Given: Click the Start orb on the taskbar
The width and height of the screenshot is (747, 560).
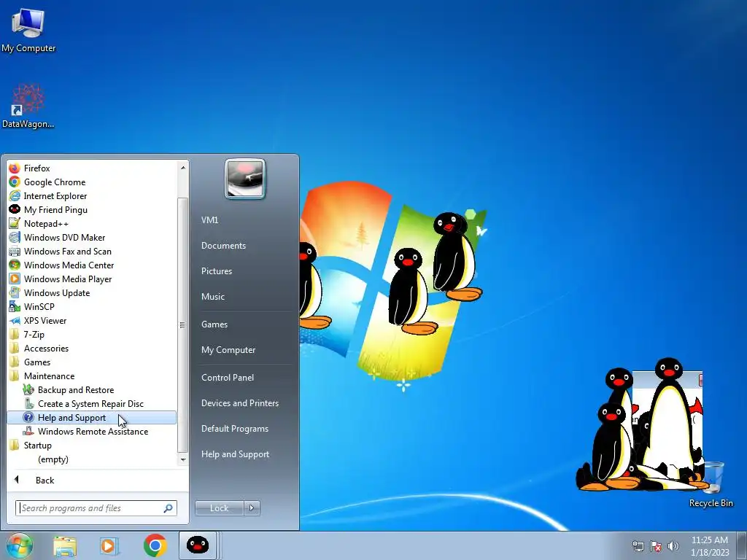Looking at the screenshot, I should [19, 545].
